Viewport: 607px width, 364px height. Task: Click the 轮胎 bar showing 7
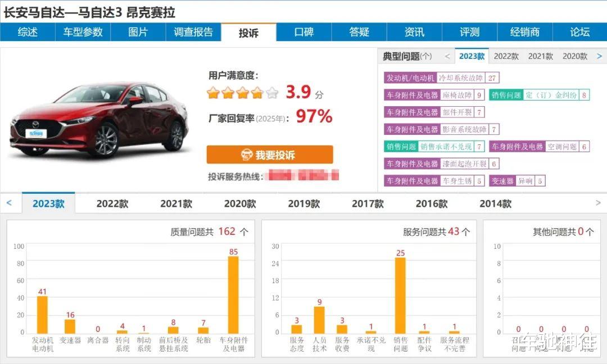[x=203, y=330]
